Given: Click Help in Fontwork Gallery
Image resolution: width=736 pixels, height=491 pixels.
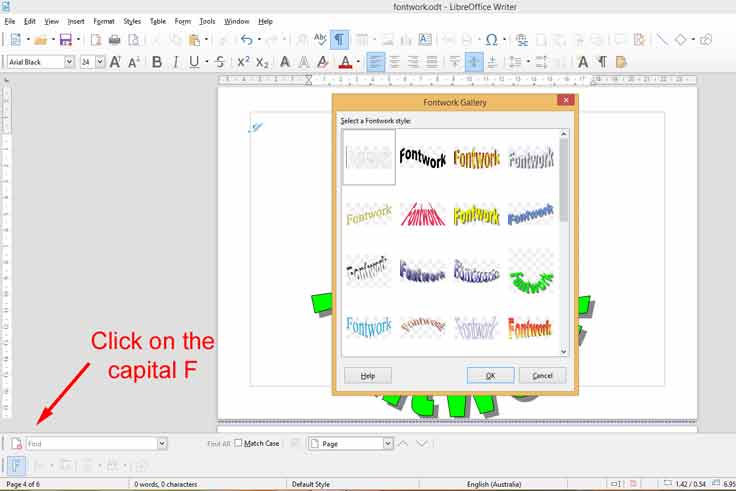Looking at the screenshot, I should click(368, 376).
